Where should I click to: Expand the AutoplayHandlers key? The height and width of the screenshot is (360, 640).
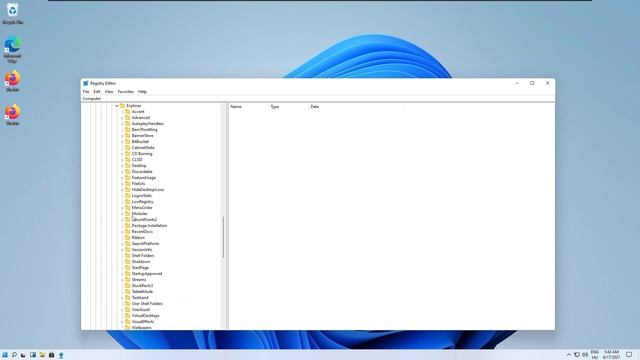tap(122, 124)
